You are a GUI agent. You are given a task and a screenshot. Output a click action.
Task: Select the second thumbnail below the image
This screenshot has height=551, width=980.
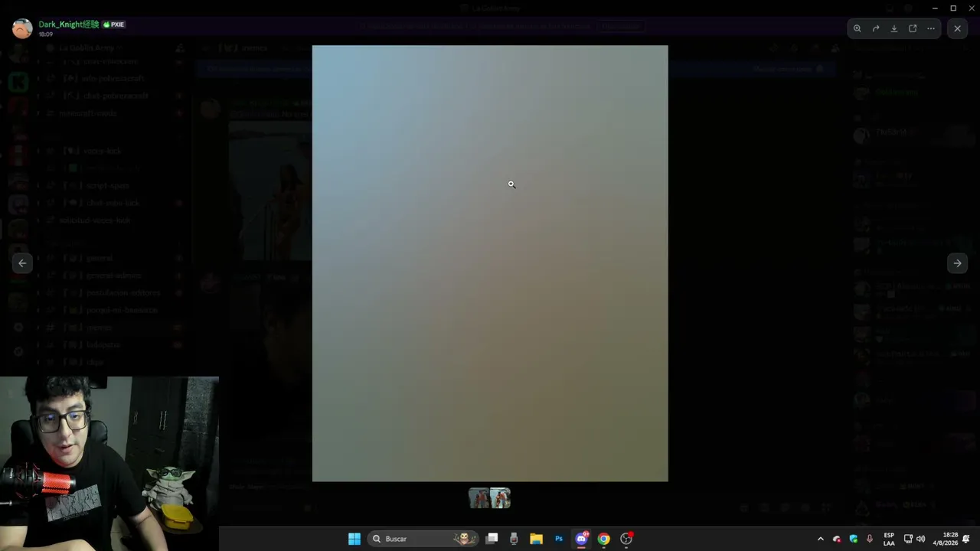point(500,498)
